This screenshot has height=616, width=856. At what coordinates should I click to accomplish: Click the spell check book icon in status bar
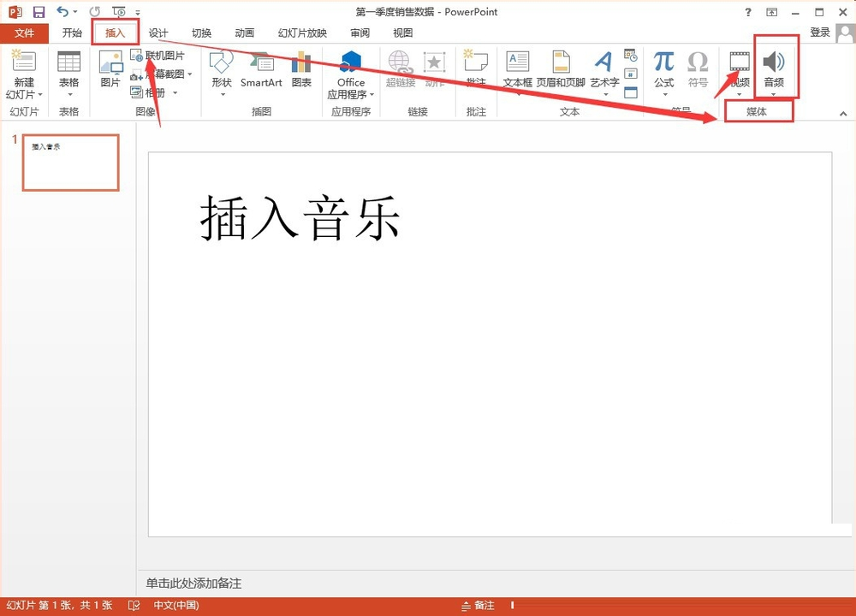(134, 605)
